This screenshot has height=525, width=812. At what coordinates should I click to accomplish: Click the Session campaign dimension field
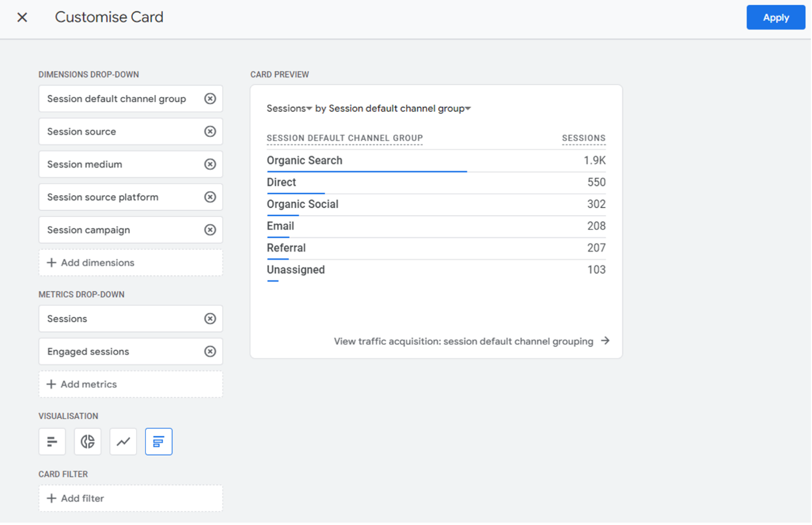point(131,230)
